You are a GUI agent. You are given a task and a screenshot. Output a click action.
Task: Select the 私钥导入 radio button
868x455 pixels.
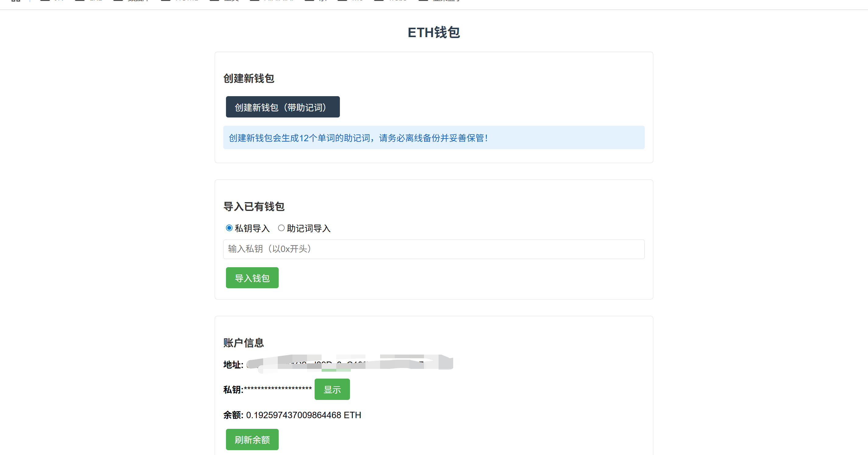coord(229,228)
